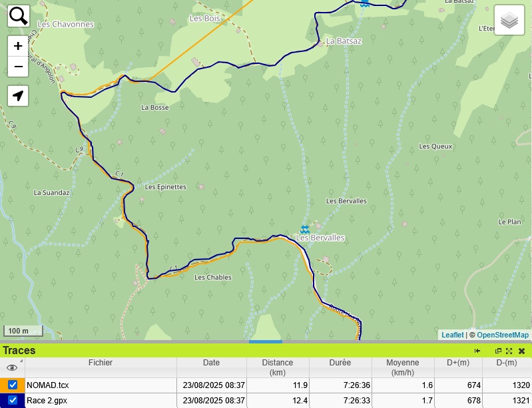532x408 pixels.
Task: Click the blue panel resize handle
Action: click(266, 341)
